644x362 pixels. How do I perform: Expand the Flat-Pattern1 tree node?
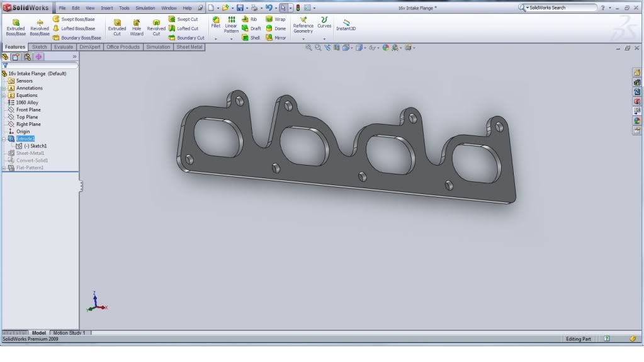pyautogui.click(x=4, y=168)
